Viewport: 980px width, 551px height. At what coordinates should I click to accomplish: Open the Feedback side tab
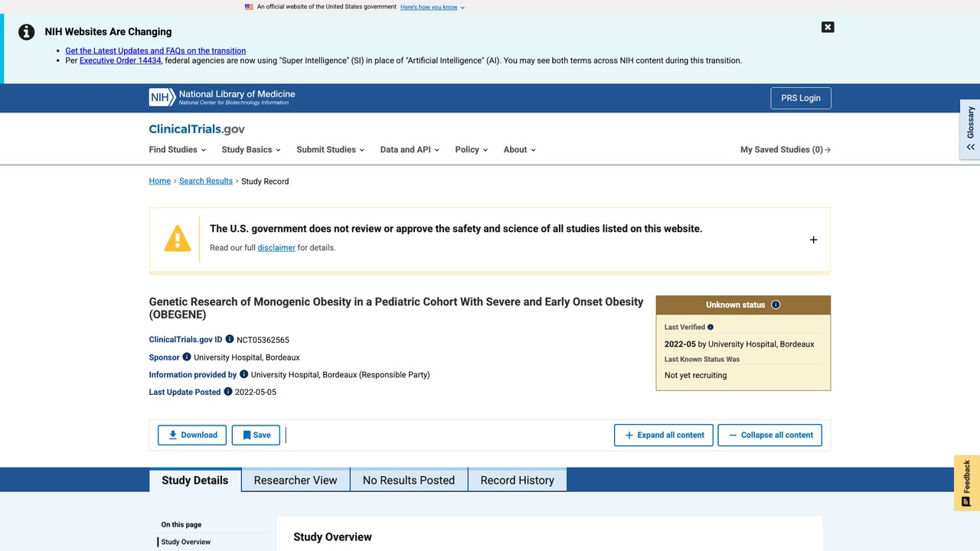967,483
